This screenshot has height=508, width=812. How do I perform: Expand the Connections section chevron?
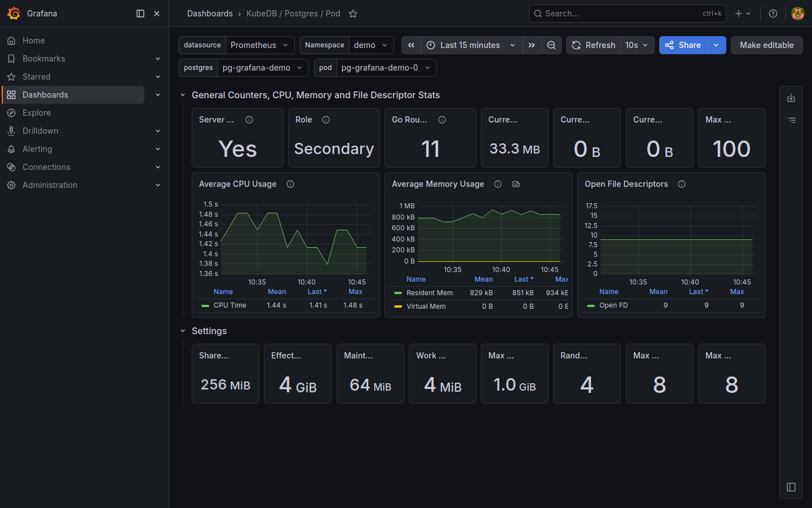(x=158, y=167)
